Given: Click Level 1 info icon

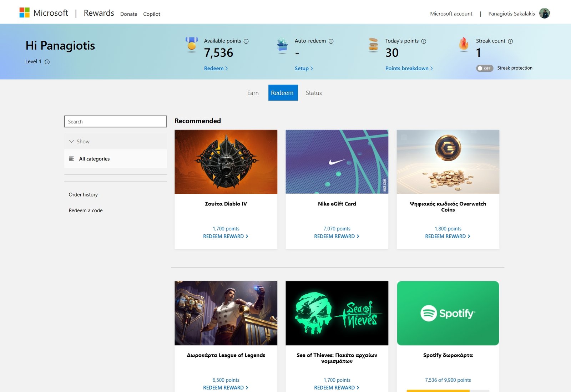Looking at the screenshot, I should pyautogui.click(x=47, y=62).
